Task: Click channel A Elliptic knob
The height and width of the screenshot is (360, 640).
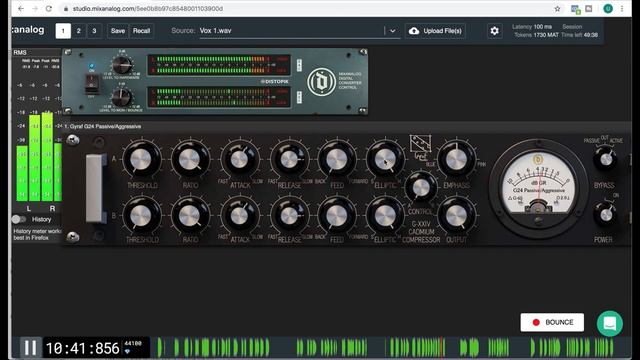Action: coord(385,159)
